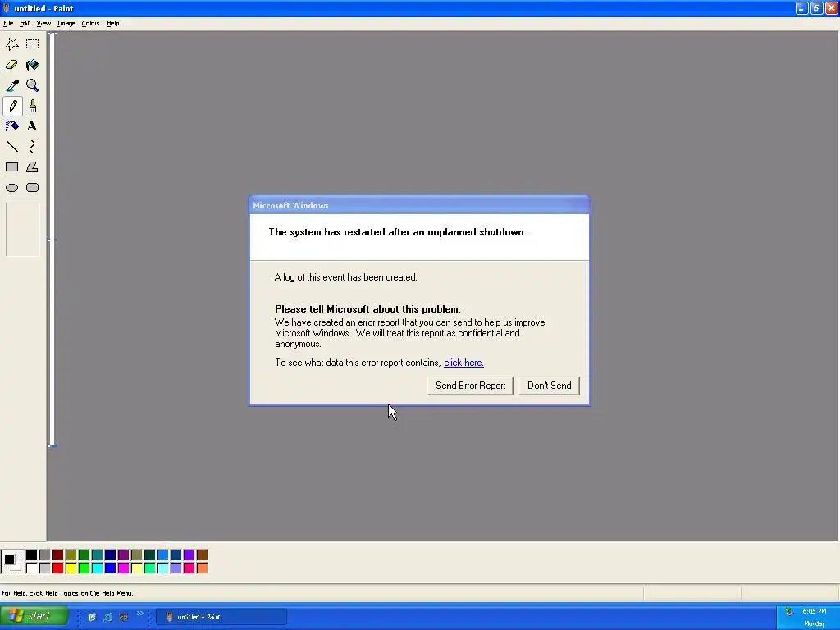Pick the olive color swatch in the top row
This screenshot has height=630, width=840.
click(71, 555)
